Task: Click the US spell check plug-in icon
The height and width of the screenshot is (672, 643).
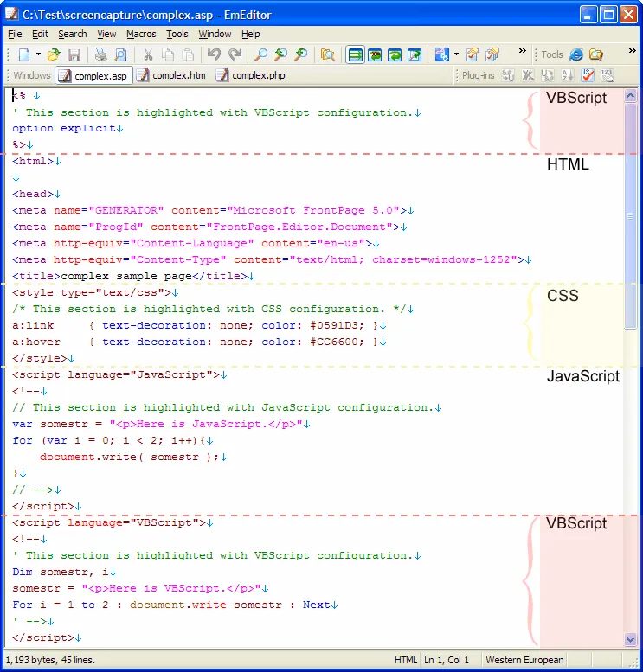Action: tap(588, 75)
